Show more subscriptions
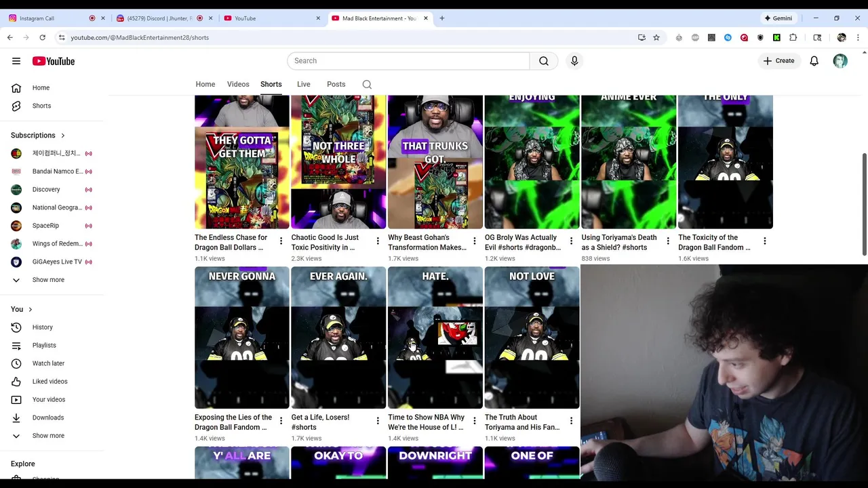 pyautogui.click(x=48, y=280)
